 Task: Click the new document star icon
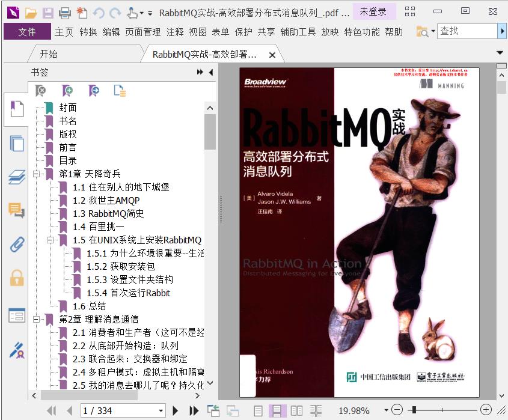[82, 13]
